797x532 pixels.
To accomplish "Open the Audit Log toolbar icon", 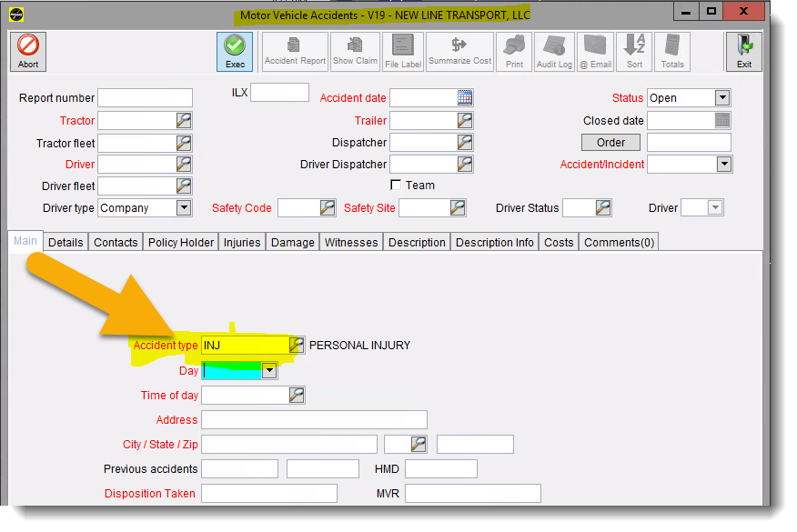I will coord(554,51).
